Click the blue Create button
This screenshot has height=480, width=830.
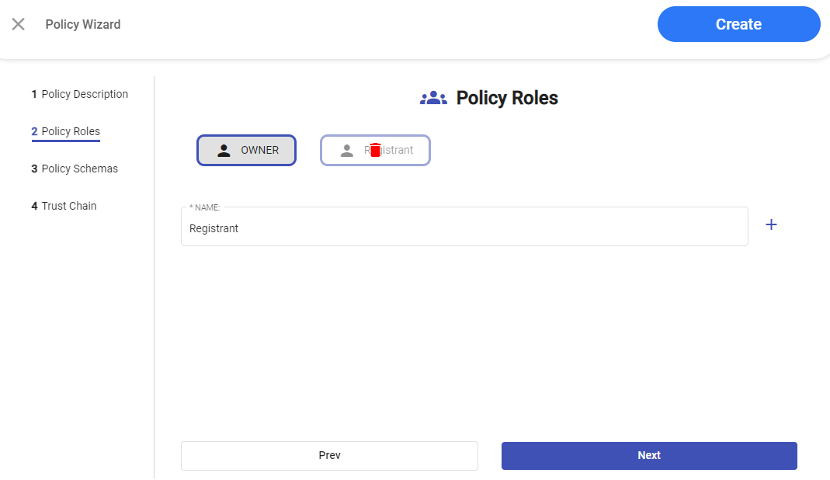(x=738, y=24)
